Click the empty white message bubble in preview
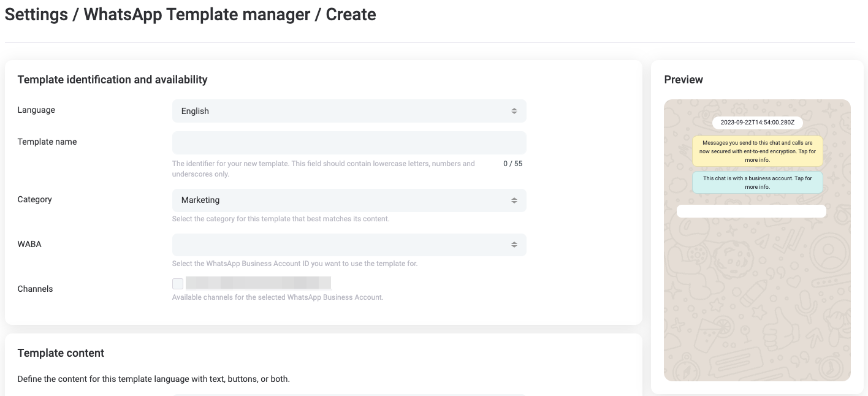The height and width of the screenshot is (396, 868). tap(751, 211)
